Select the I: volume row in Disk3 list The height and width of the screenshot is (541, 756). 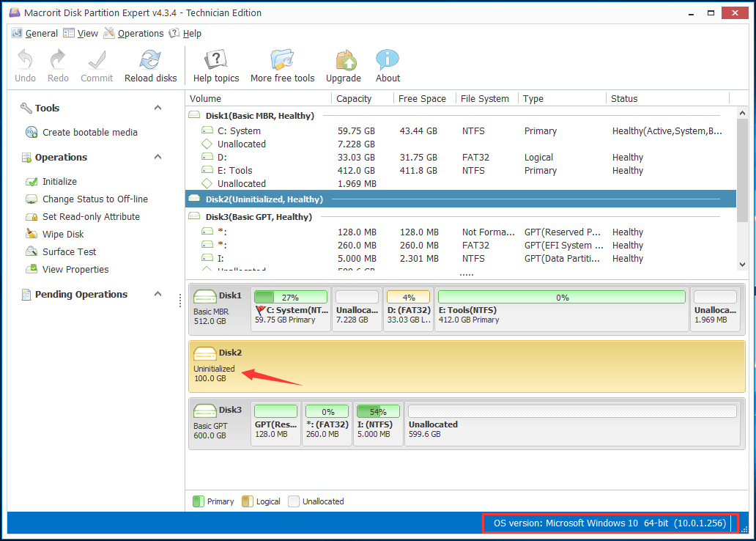(x=461, y=258)
